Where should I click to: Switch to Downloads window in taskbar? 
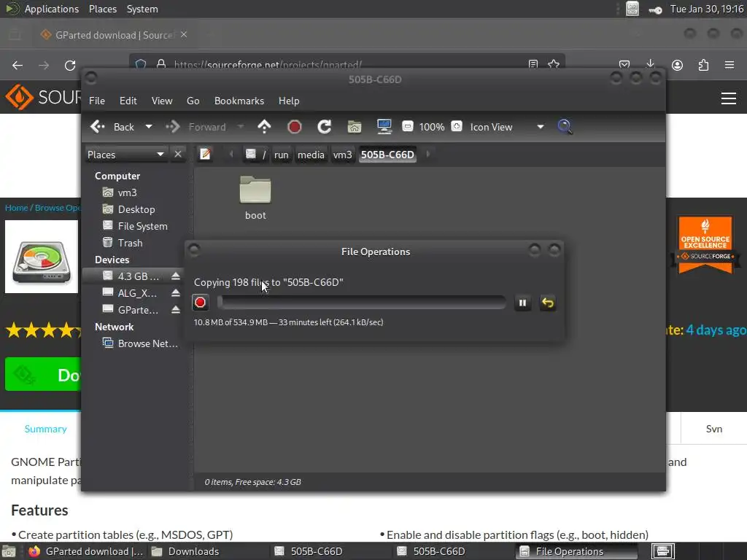186,551
